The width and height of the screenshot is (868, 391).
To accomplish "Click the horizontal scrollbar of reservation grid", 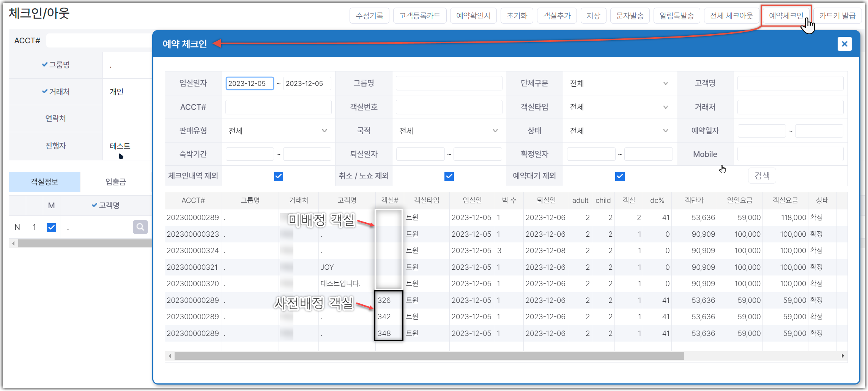I will tap(429, 356).
